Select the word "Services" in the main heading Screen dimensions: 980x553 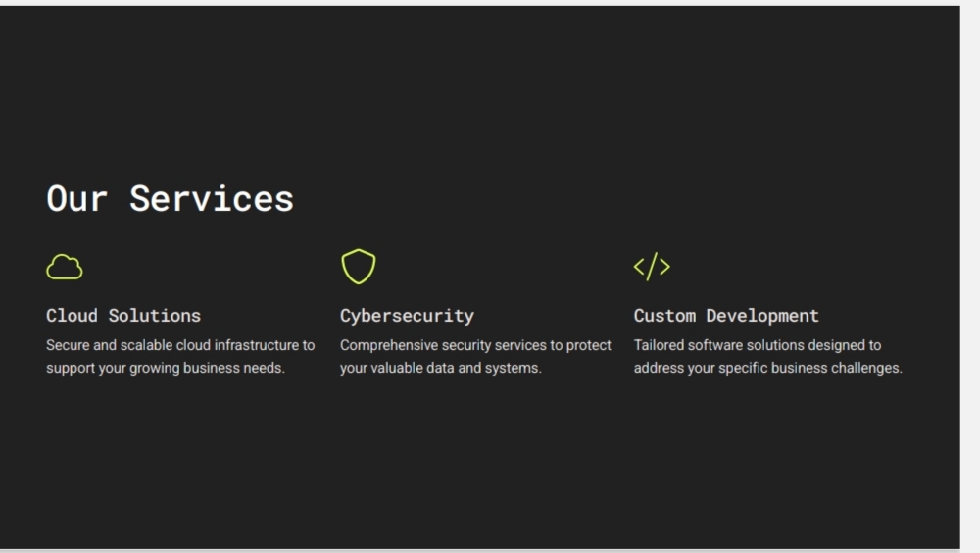point(212,199)
